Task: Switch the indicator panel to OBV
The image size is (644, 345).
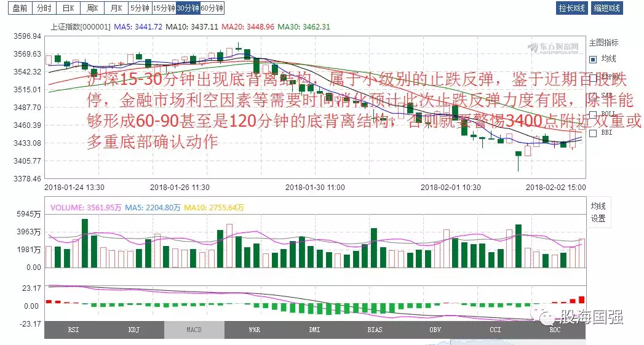Action: (435, 330)
